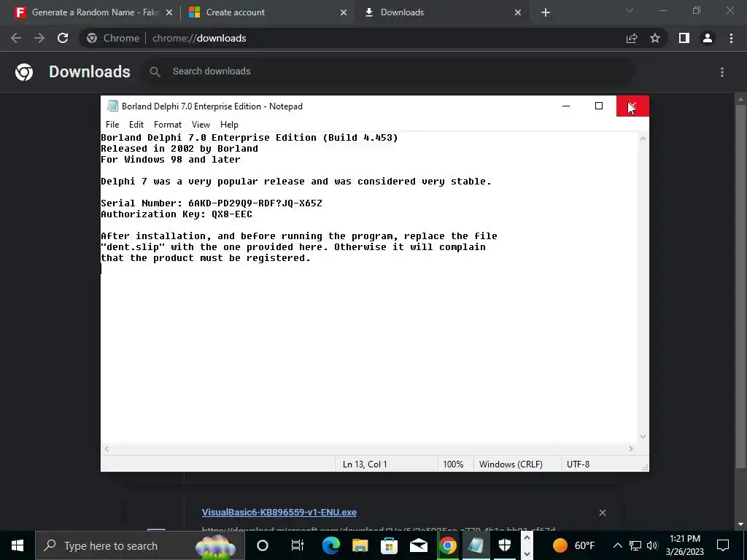Viewport: 747px width, 560px height.
Task: Share this page icon in address bar
Action: pos(632,38)
